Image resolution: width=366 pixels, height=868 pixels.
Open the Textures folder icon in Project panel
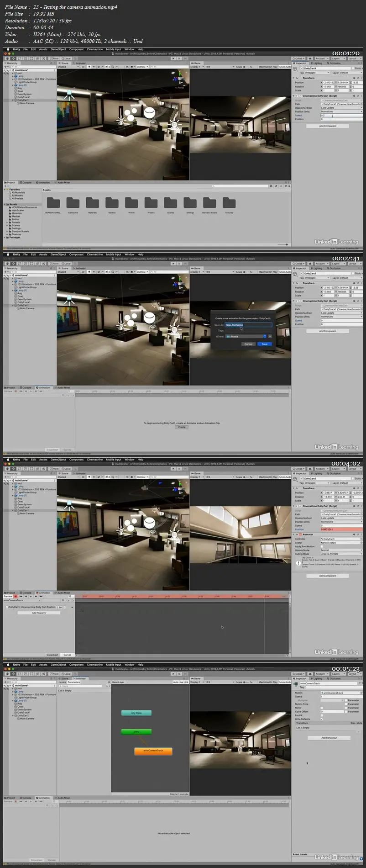pyautogui.click(x=229, y=202)
